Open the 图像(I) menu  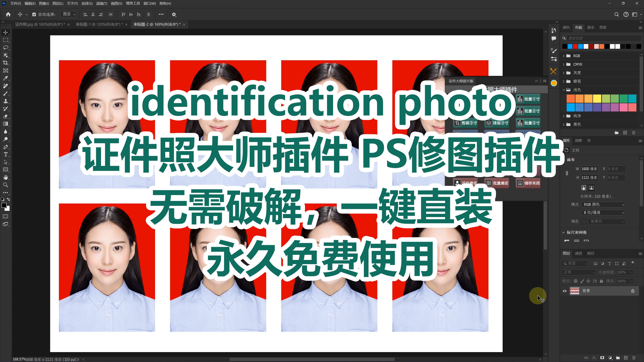point(44,4)
